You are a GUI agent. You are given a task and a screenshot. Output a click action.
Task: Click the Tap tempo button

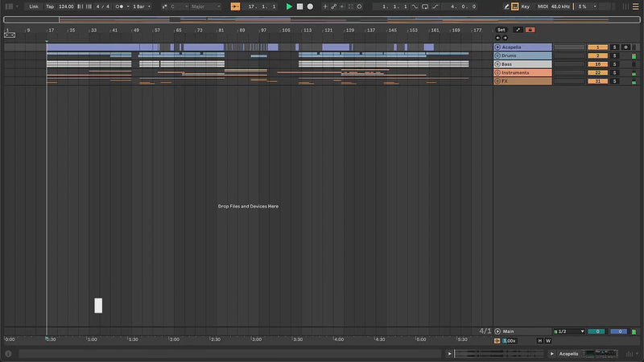(50, 6)
